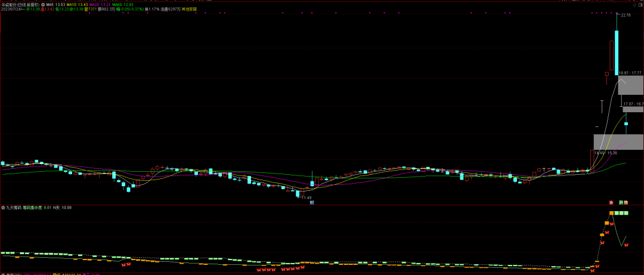
Task: Click the MA20 moving average label
Action: (x=99, y=4)
